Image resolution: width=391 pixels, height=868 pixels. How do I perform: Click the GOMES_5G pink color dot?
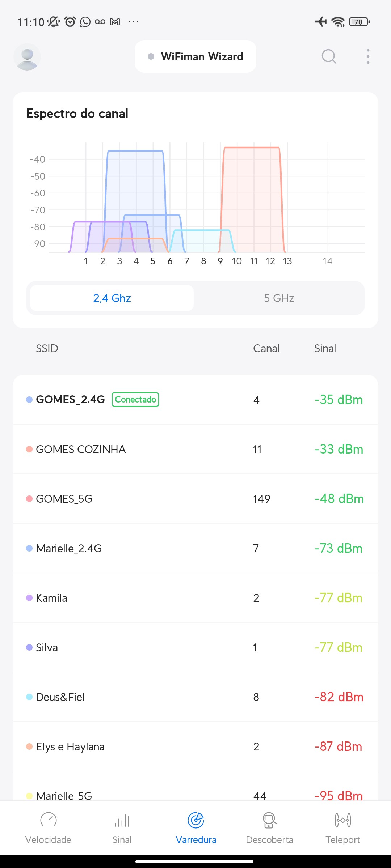click(x=29, y=499)
